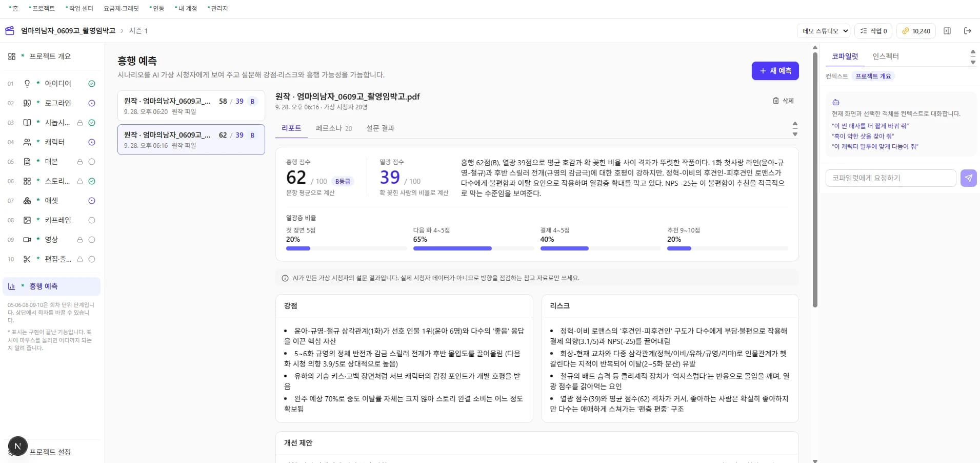The height and width of the screenshot is (463, 980).
Task: Open the 영상 video camera icon
Action: (x=27, y=240)
